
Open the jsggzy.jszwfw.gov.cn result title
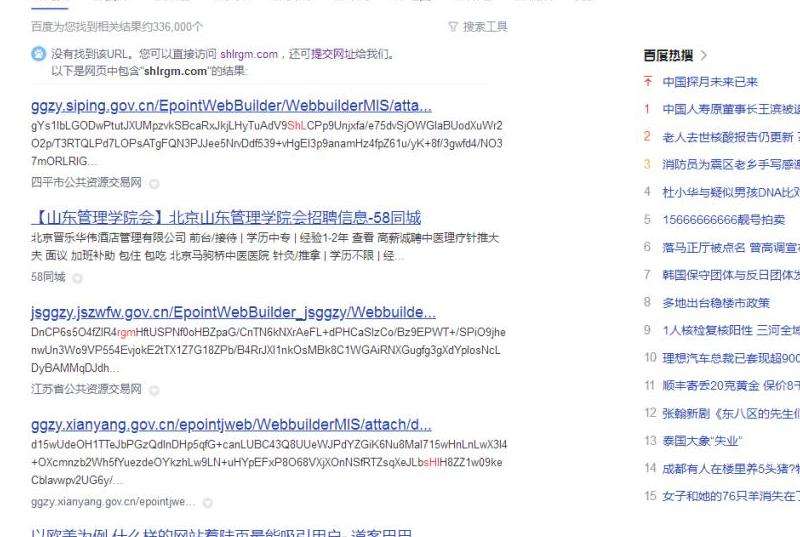pos(233,312)
